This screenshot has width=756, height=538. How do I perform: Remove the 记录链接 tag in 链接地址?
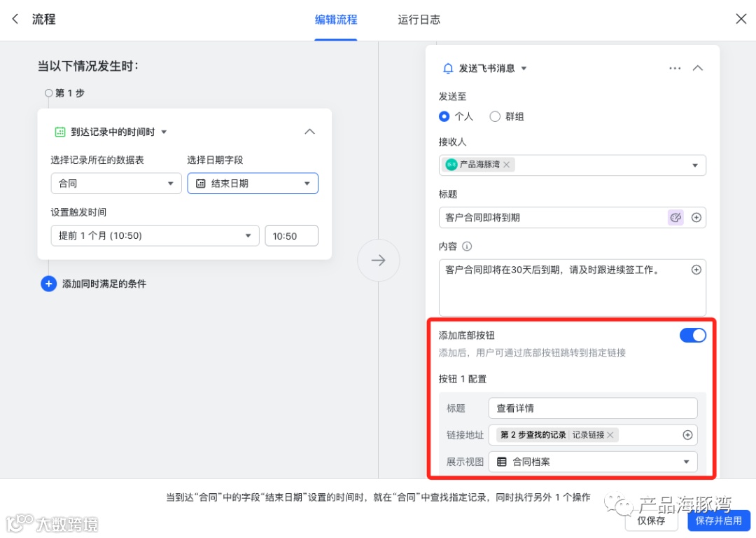coord(610,435)
